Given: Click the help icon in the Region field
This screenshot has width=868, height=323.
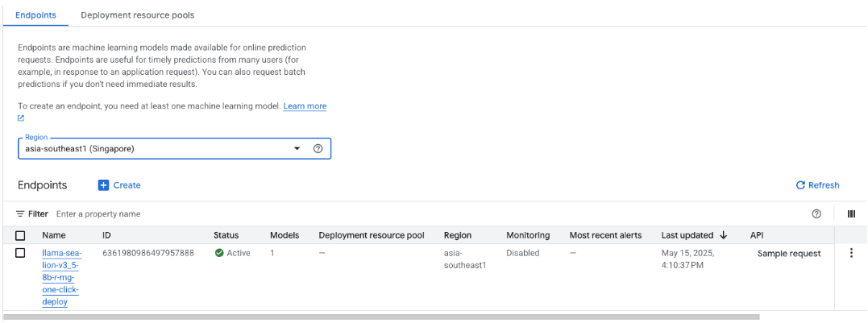Looking at the screenshot, I should coord(318,149).
